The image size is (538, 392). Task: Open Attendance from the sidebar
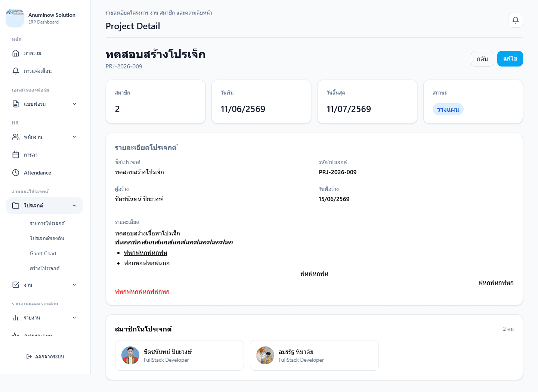pyautogui.click(x=44, y=173)
